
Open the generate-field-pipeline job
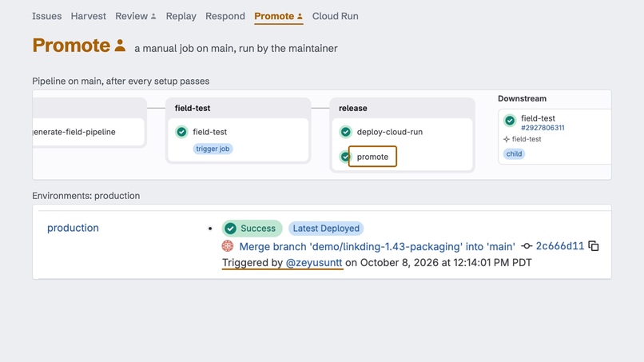point(74,132)
